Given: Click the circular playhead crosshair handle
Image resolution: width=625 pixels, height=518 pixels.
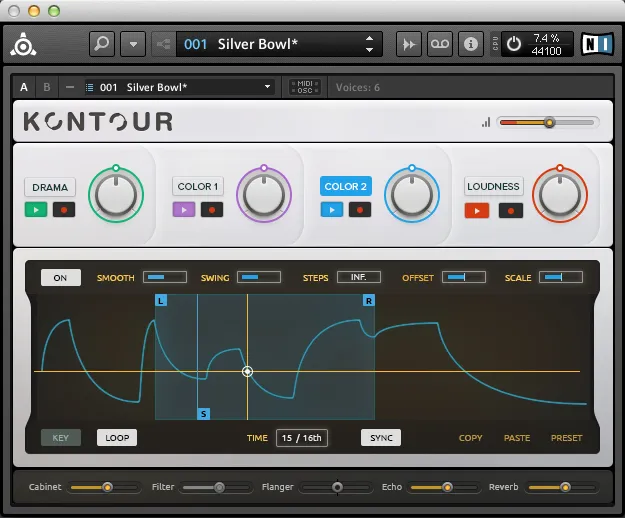Looking at the screenshot, I should point(248,372).
